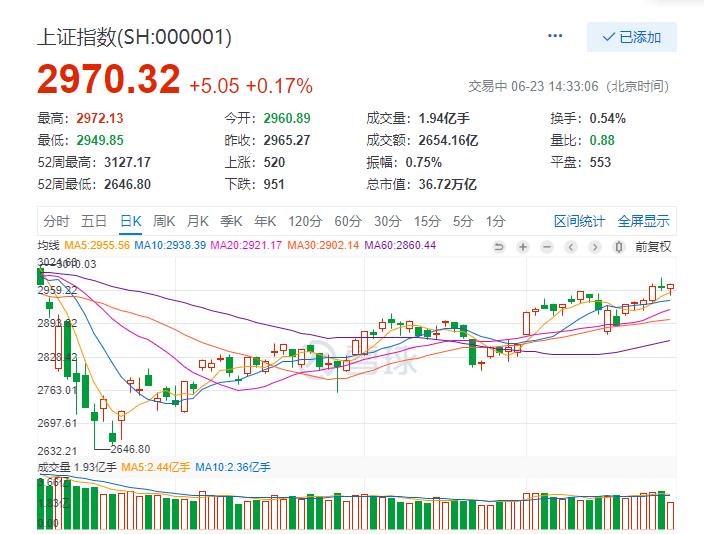Image resolution: width=704 pixels, height=534 pixels.
Task: Click the 总市值 value 36.72万亿
Action: [448, 184]
